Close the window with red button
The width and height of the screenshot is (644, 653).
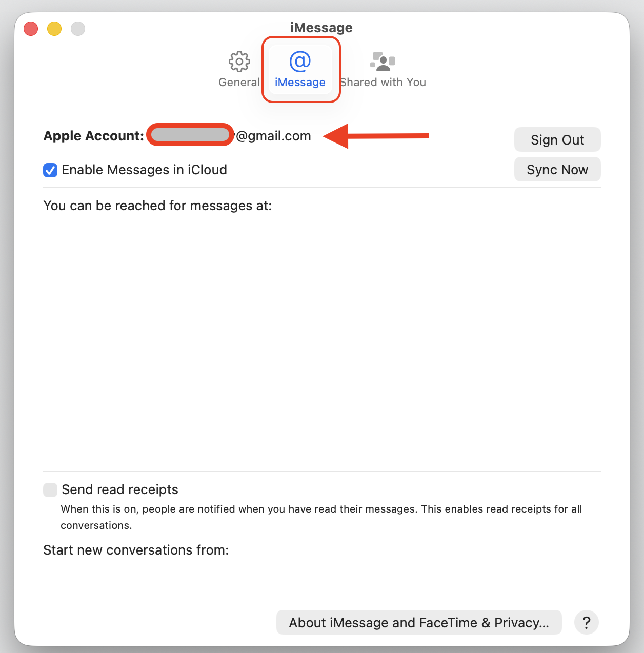point(31,29)
